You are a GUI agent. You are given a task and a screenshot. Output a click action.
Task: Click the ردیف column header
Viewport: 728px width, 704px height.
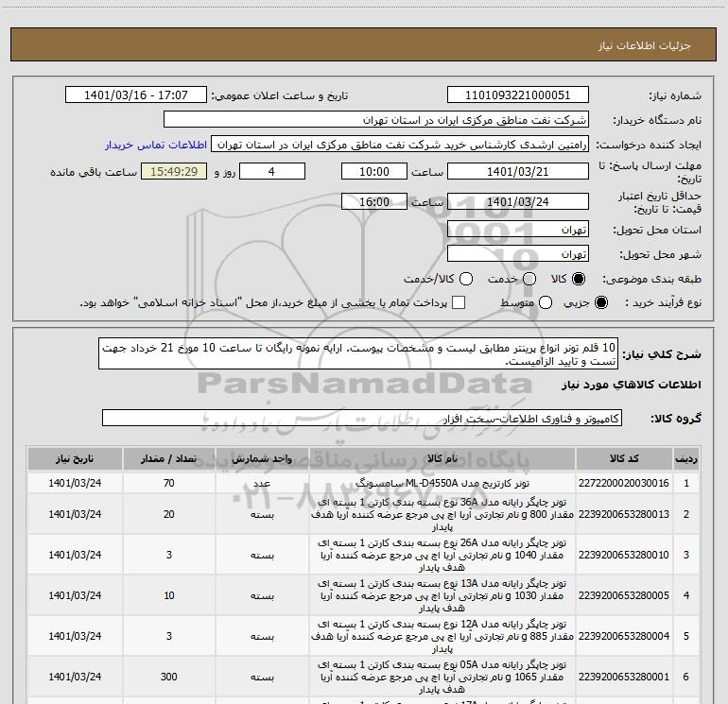coord(686,458)
